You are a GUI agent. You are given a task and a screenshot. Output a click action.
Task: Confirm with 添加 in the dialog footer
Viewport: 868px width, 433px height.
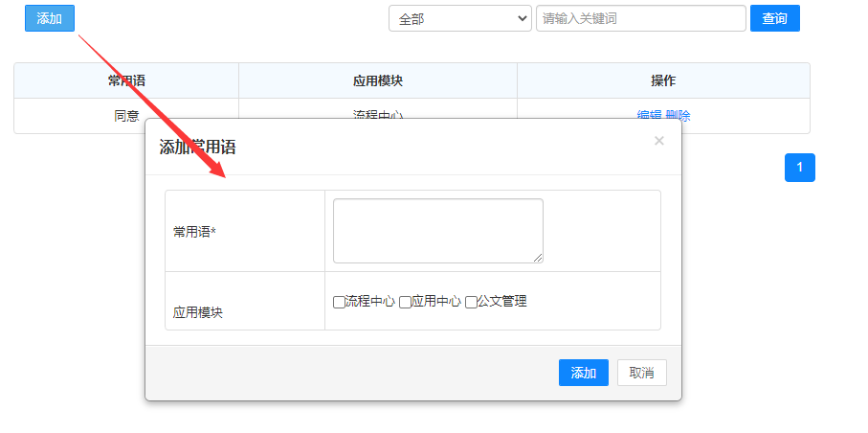pos(583,373)
